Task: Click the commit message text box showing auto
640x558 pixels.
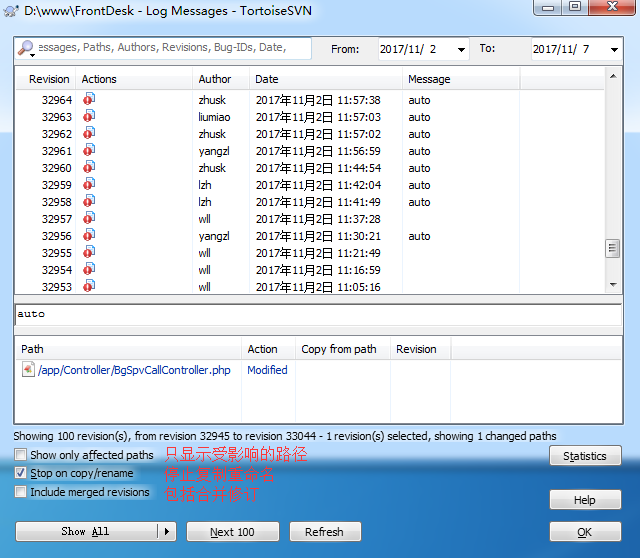Action: tap(318, 314)
